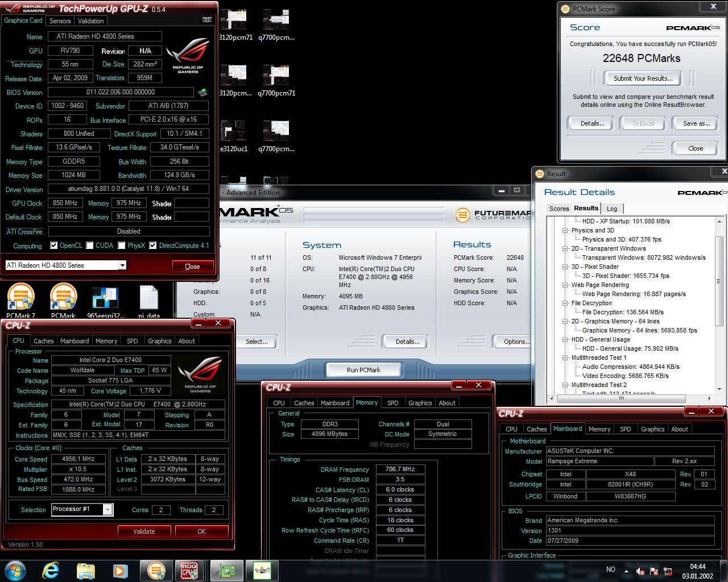Select the Video Encoding result row
728x582 pixels.
625,376
